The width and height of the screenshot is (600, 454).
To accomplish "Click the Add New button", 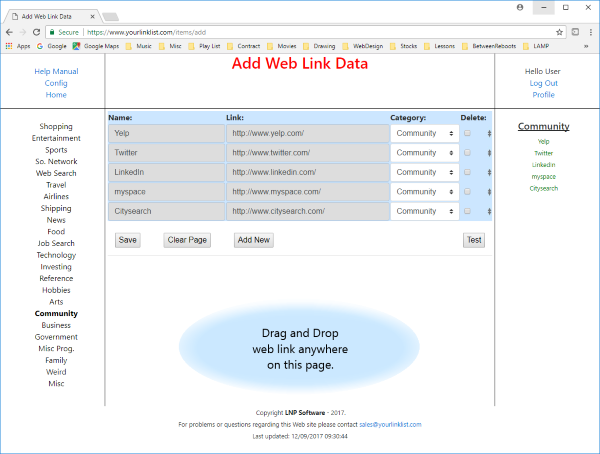I will click(254, 240).
